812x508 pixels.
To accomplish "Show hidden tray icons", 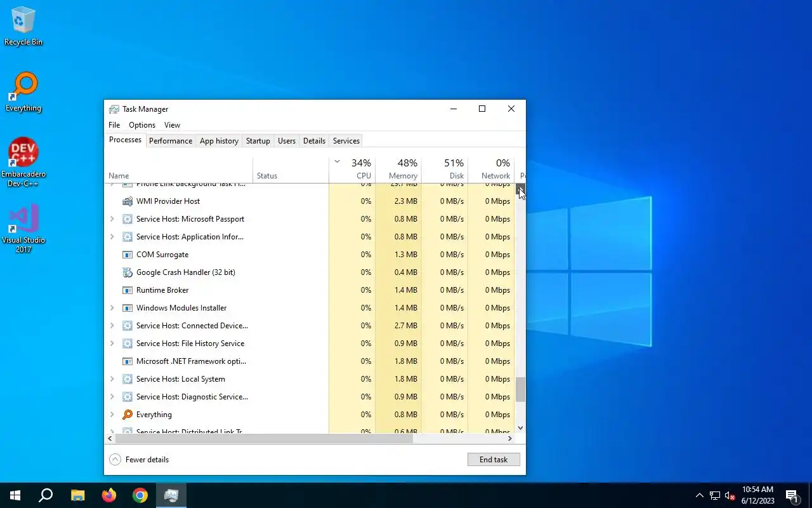I will [x=700, y=496].
